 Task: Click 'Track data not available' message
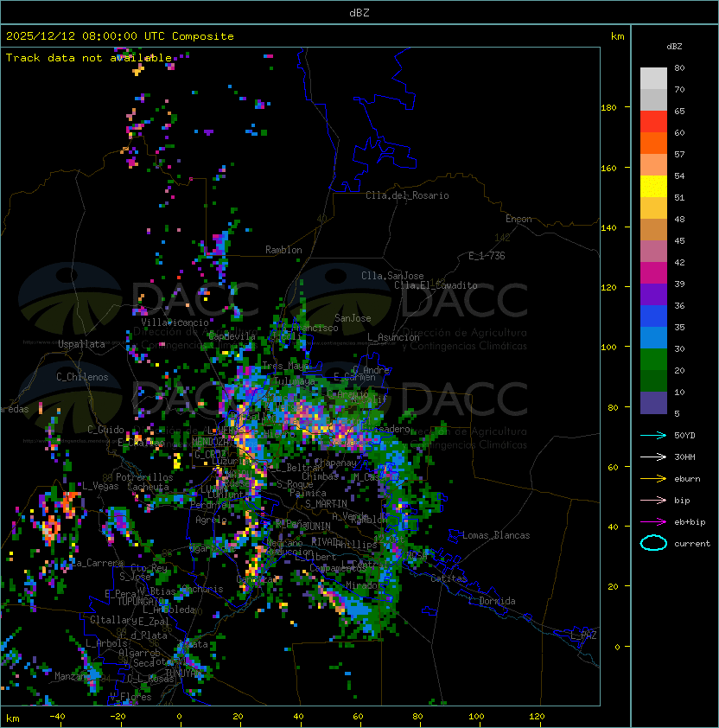click(x=89, y=58)
